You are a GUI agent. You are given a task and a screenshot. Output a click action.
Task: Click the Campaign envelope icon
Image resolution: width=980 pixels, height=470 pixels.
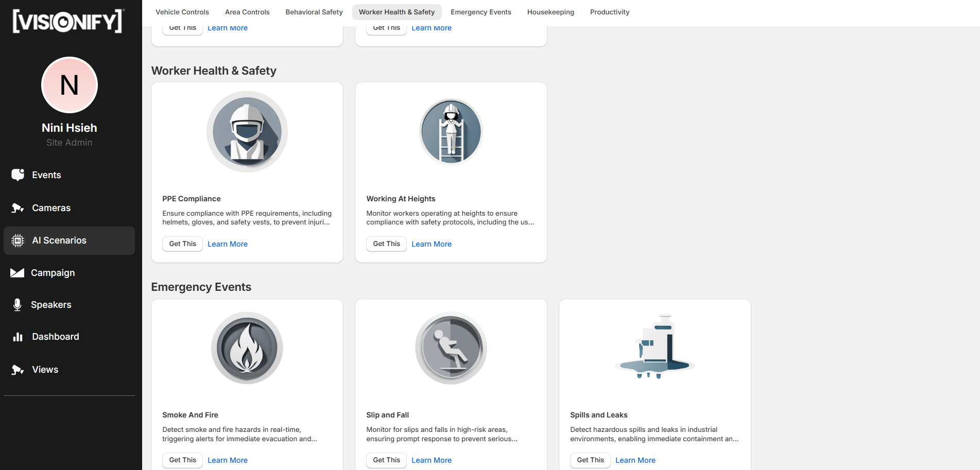tap(18, 273)
